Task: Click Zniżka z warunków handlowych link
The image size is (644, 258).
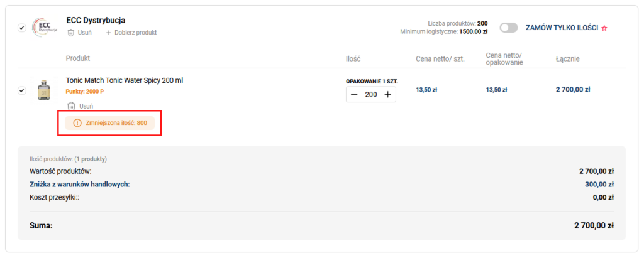Action: (x=80, y=184)
